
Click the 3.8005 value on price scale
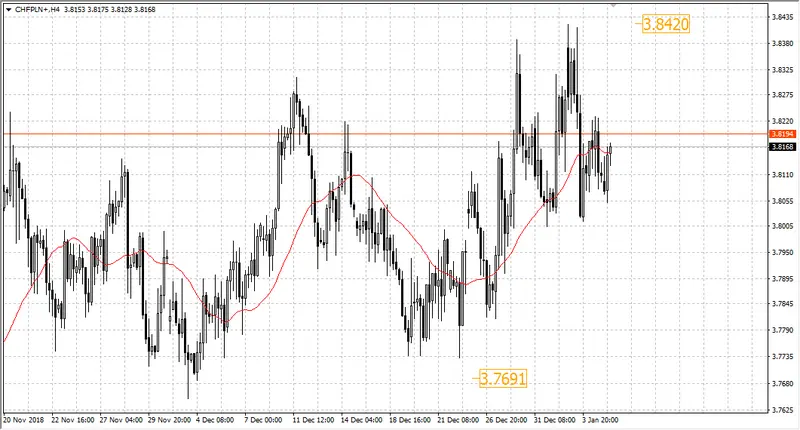tap(782, 226)
